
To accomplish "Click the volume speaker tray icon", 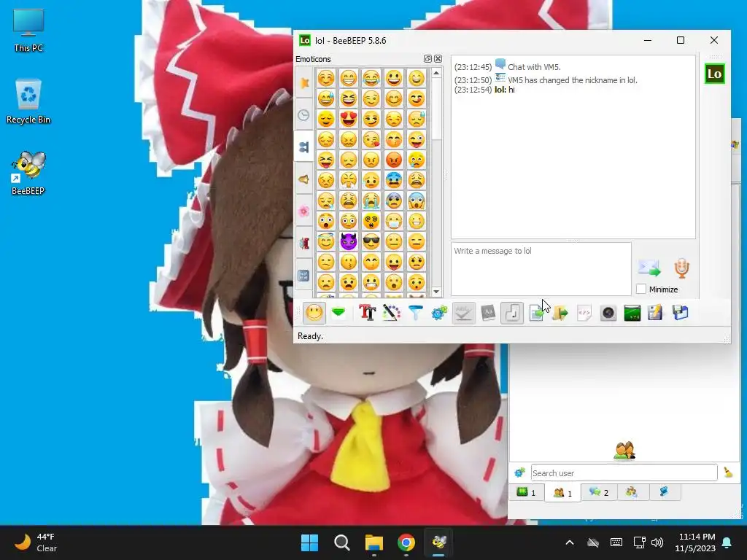I will click(657, 542).
